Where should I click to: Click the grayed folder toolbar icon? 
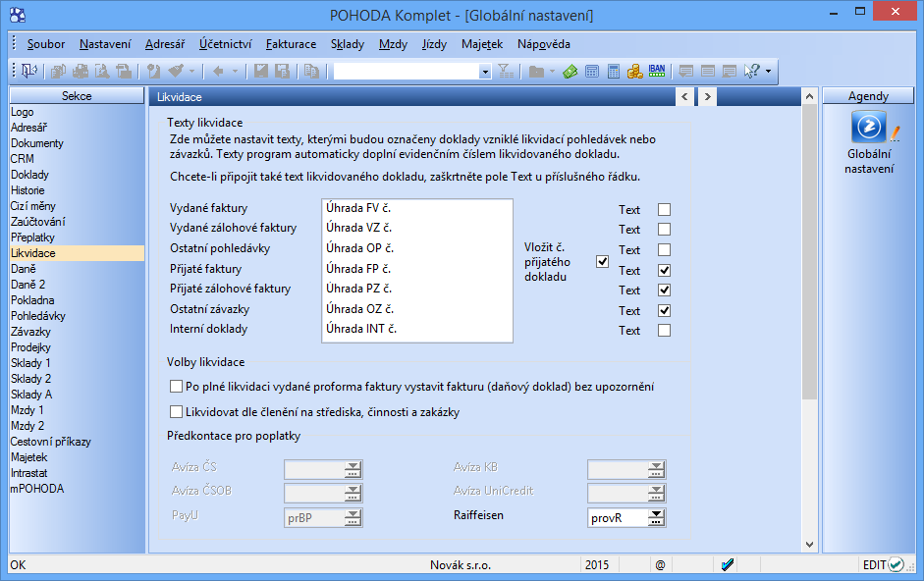pyautogui.click(x=536, y=72)
